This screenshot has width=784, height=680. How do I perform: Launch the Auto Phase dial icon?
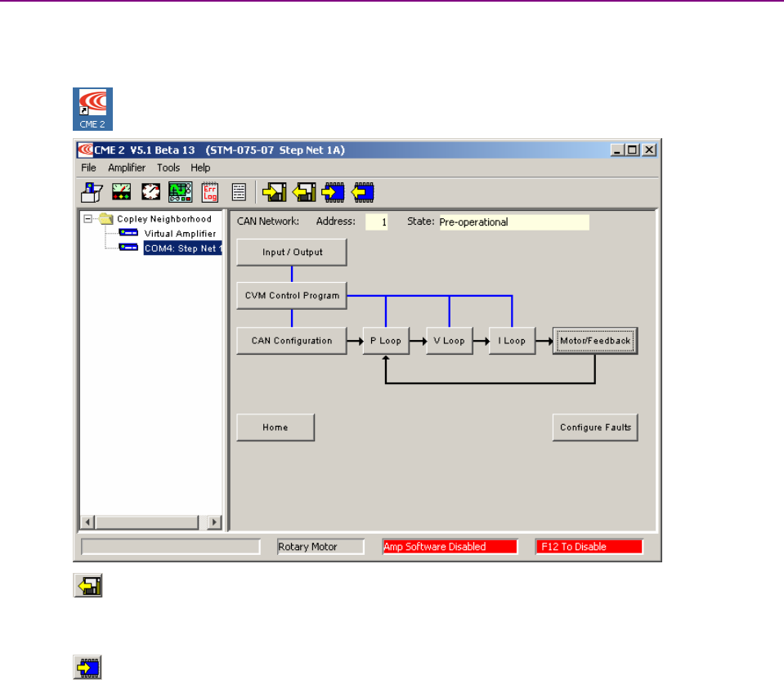[x=151, y=192]
